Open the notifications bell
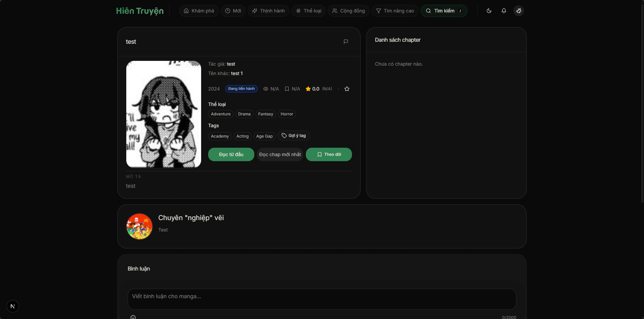 pos(504,11)
